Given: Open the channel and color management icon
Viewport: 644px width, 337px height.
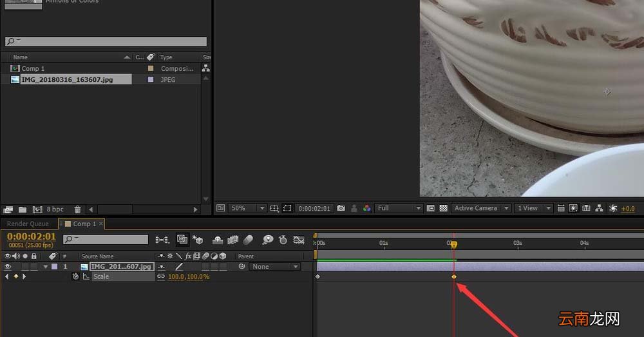Looking at the screenshot, I should point(367,208).
